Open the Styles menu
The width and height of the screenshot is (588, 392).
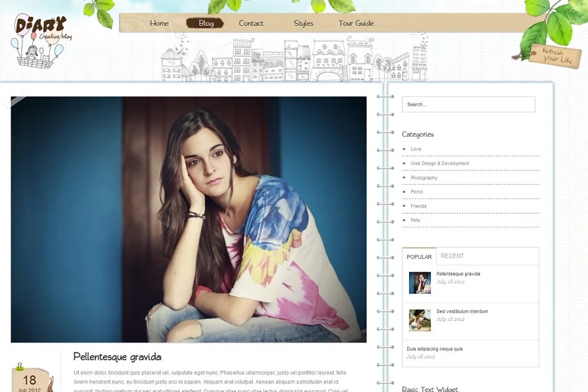303,23
